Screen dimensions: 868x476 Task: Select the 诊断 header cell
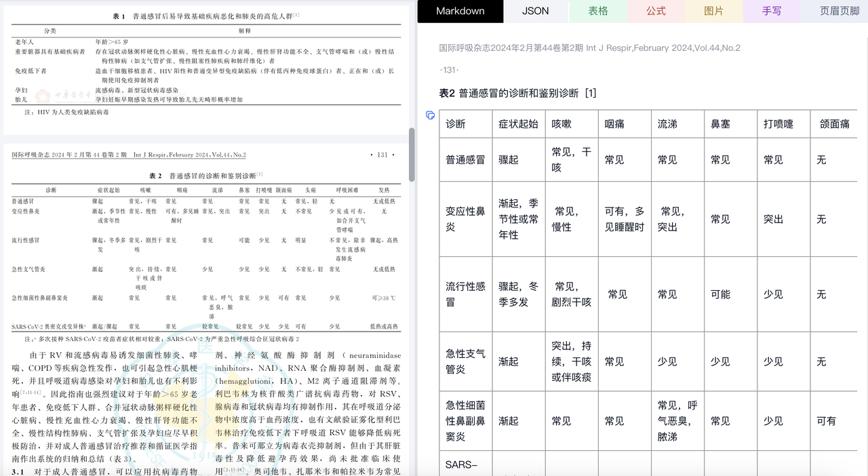click(456, 123)
